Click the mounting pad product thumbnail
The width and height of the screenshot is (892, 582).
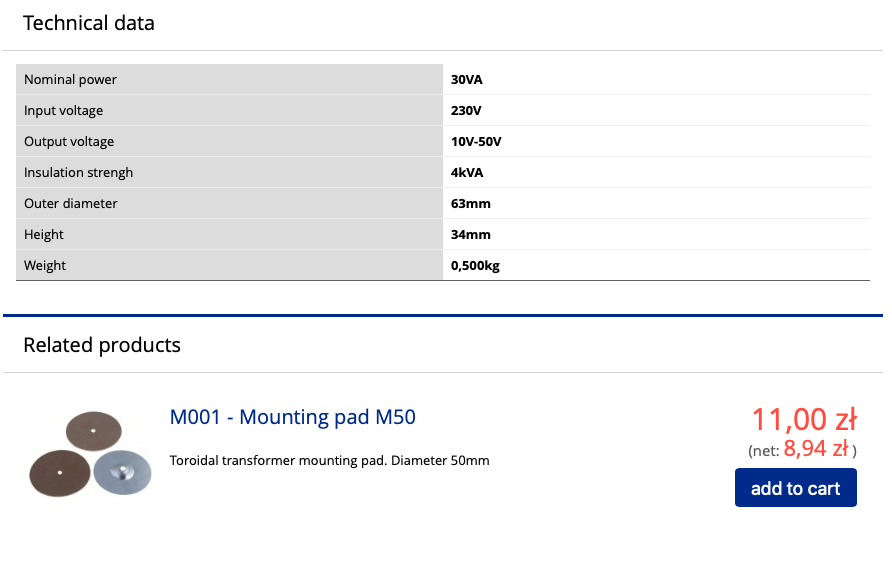tap(90, 454)
